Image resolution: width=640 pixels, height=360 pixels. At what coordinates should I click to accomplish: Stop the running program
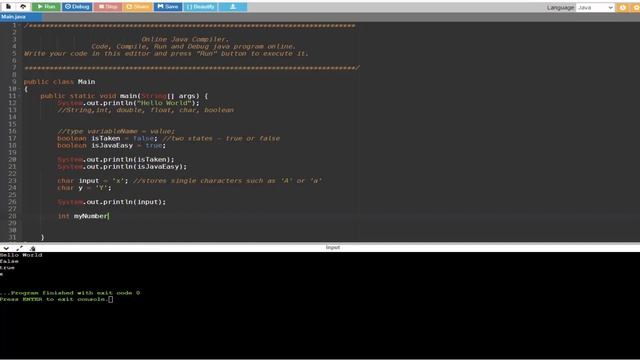point(108,7)
